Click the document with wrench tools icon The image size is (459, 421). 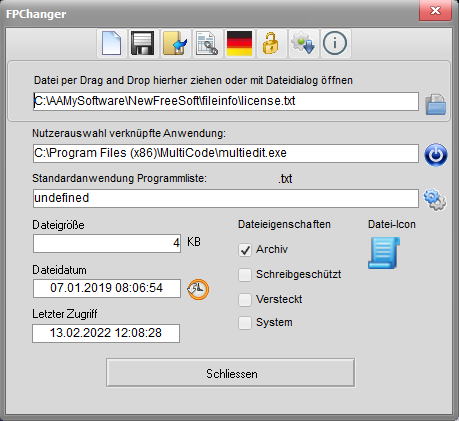tap(207, 43)
